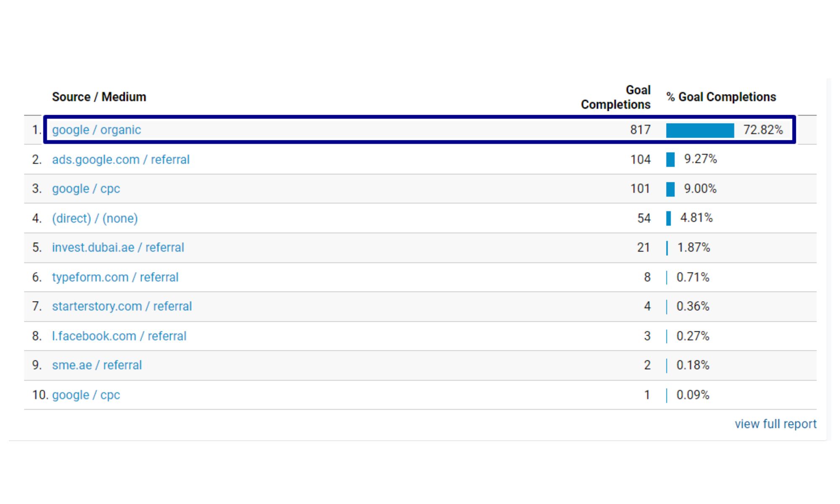Click the 104 goal completions value

(x=640, y=160)
